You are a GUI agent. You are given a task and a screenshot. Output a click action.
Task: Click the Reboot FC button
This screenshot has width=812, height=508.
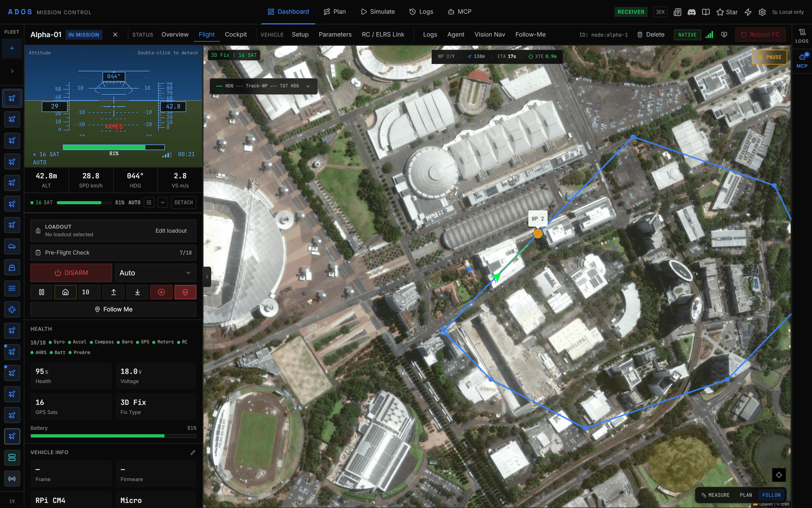(x=760, y=35)
